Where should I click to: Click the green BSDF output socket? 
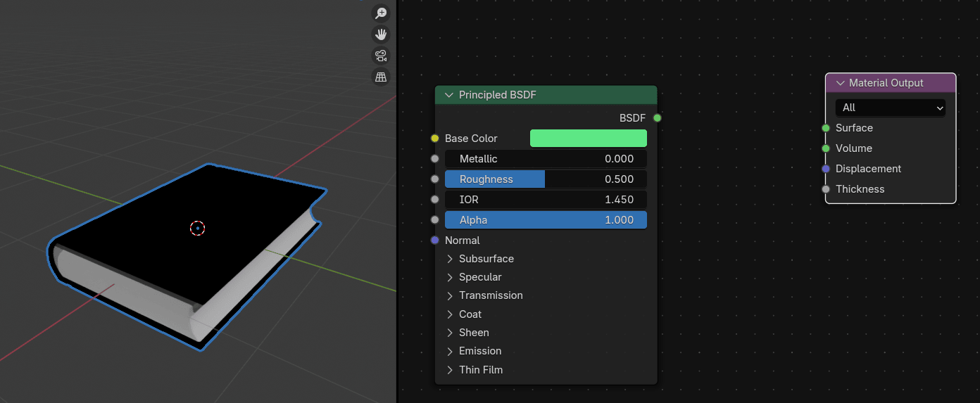657,118
